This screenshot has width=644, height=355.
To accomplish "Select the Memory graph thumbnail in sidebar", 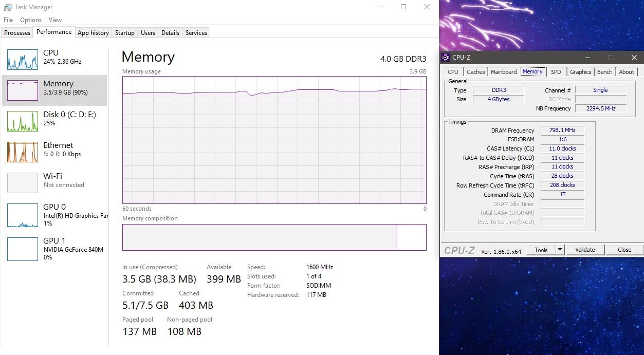I will (23, 90).
